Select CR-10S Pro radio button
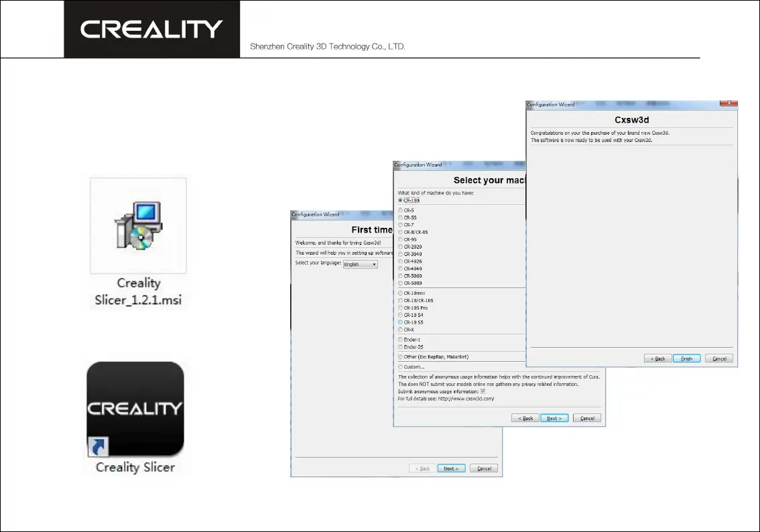Image resolution: width=760 pixels, height=532 pixels. coord(400,308)
